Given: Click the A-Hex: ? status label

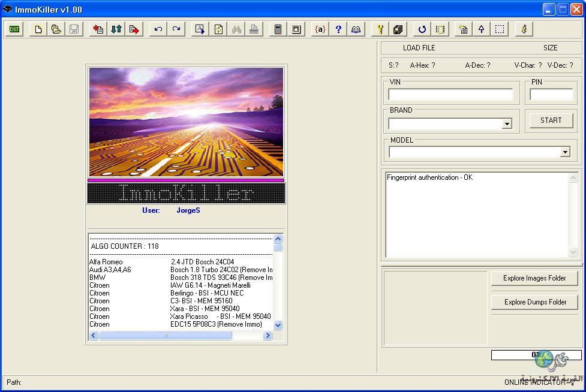Looking at the screenshot, I should pos(423,65).
